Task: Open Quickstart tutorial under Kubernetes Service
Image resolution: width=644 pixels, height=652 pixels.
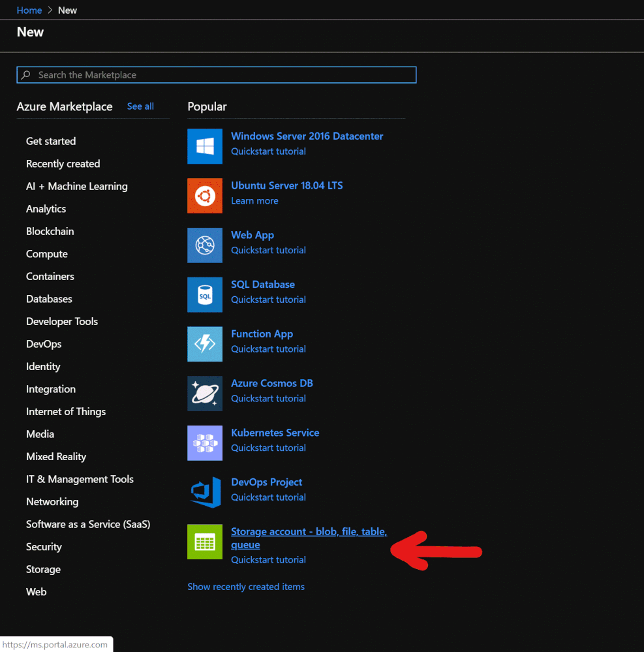Action: point(268,448)
